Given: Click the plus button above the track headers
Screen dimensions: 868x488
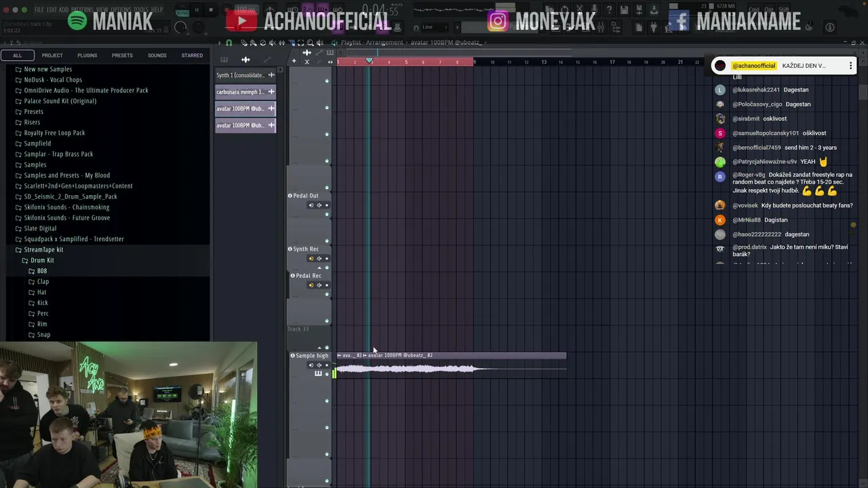Looking at the screenshot, I should (x=294, y=61).
